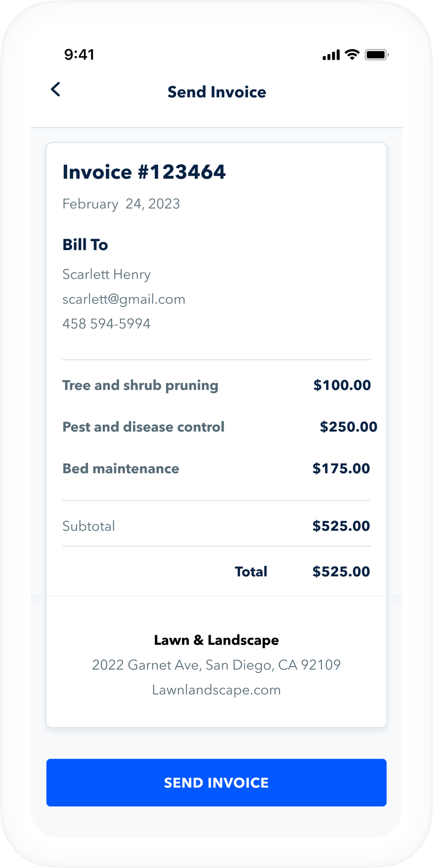
Task: Select the Bed maintenance line item
Action: (121, 469)
